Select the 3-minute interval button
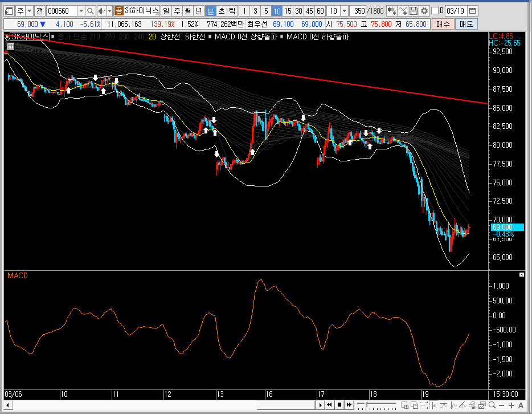 255,11
